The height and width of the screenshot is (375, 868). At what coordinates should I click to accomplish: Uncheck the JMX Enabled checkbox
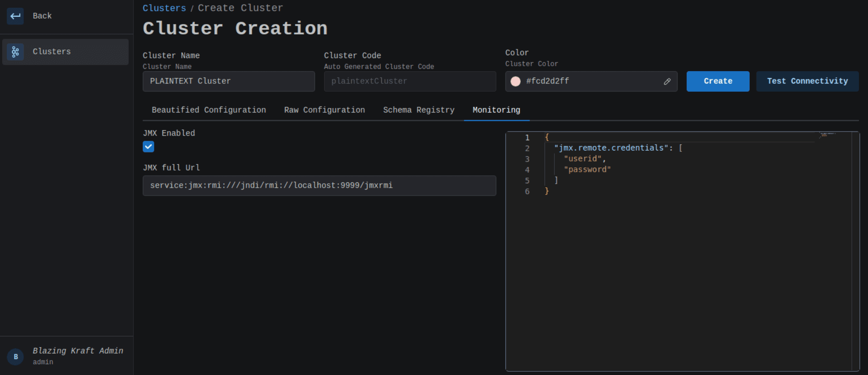pyautogui.click(x=148, y=146)
